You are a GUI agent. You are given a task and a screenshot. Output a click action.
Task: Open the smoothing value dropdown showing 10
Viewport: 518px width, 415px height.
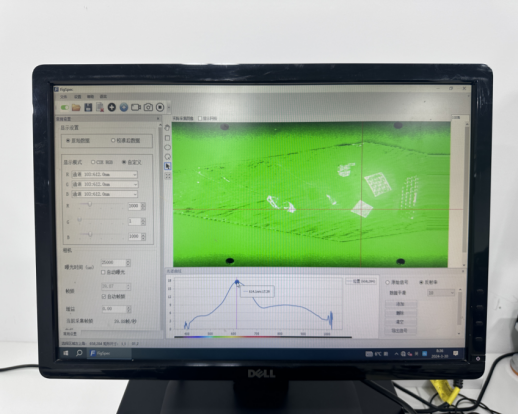(x=441, y=293)
